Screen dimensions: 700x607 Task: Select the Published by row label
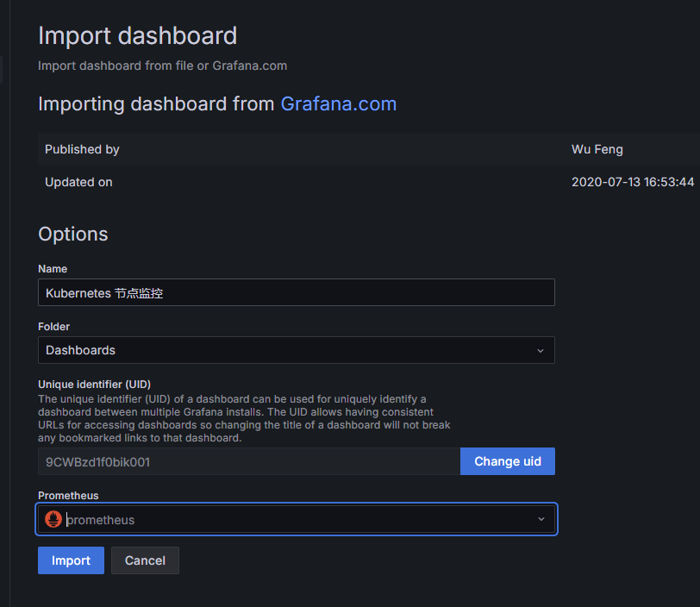pos(82,149)
